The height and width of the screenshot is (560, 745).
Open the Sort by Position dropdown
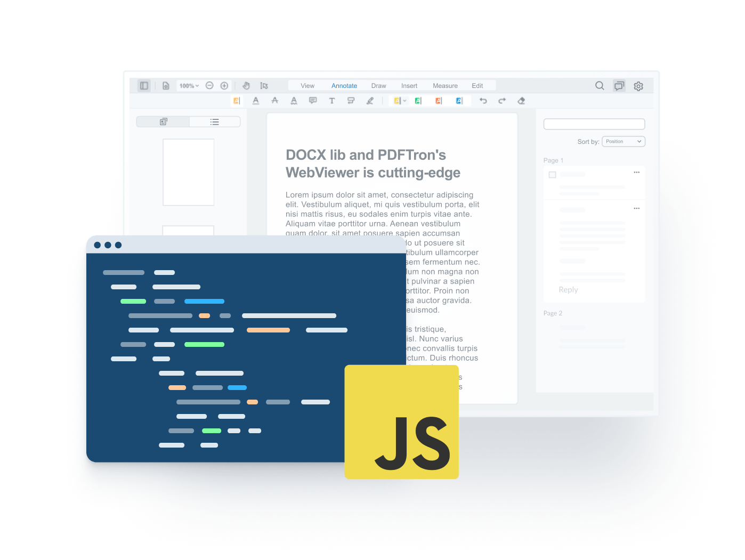pos(623,141)
